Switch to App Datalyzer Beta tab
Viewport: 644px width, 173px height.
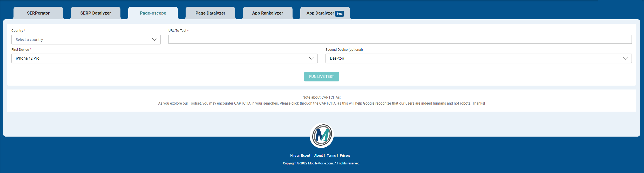click(x=325, y=13)
